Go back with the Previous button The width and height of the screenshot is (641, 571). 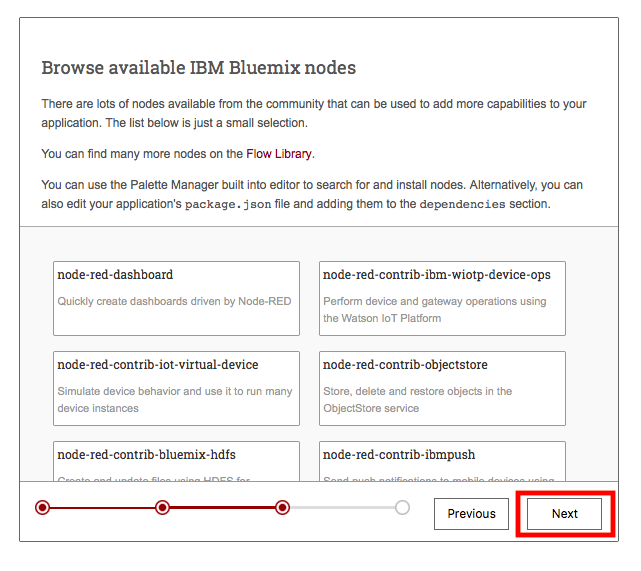(x=471, y=514)
